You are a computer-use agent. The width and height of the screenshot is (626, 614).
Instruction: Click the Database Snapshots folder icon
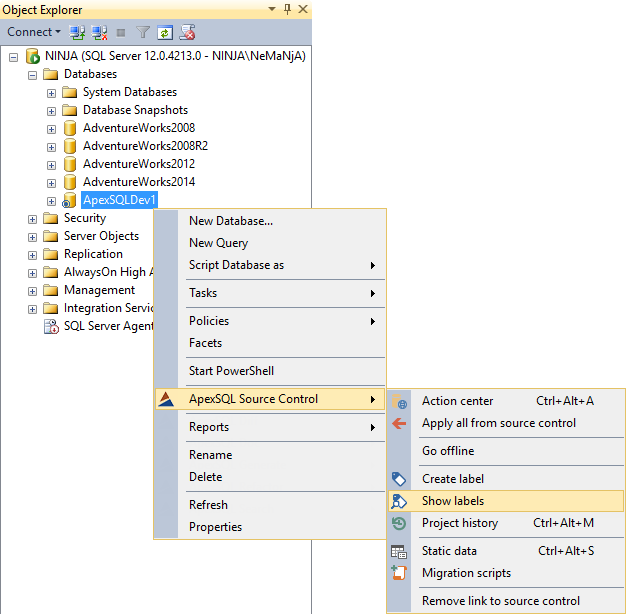click(x=69, y=110)
